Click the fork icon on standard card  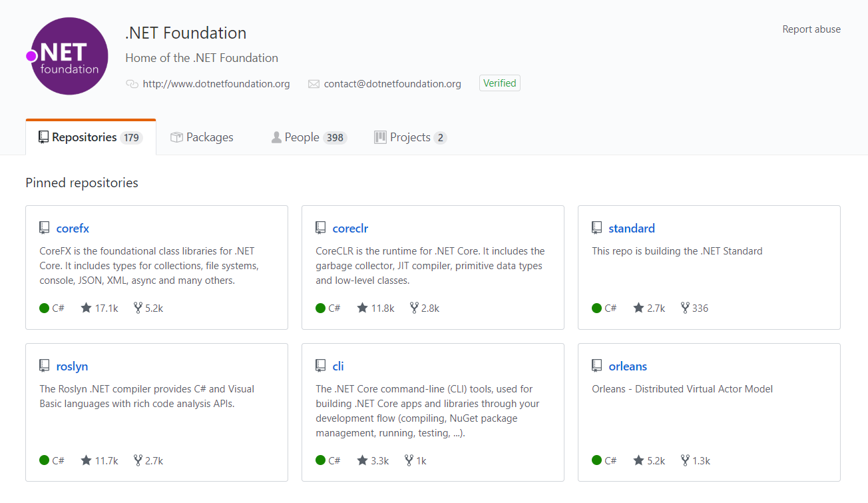(x=685, y=308)
